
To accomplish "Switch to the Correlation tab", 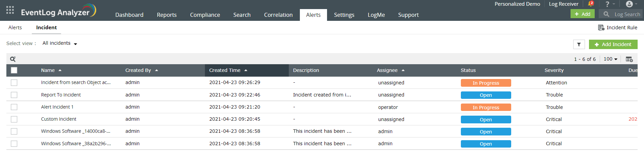I will 278,15.
